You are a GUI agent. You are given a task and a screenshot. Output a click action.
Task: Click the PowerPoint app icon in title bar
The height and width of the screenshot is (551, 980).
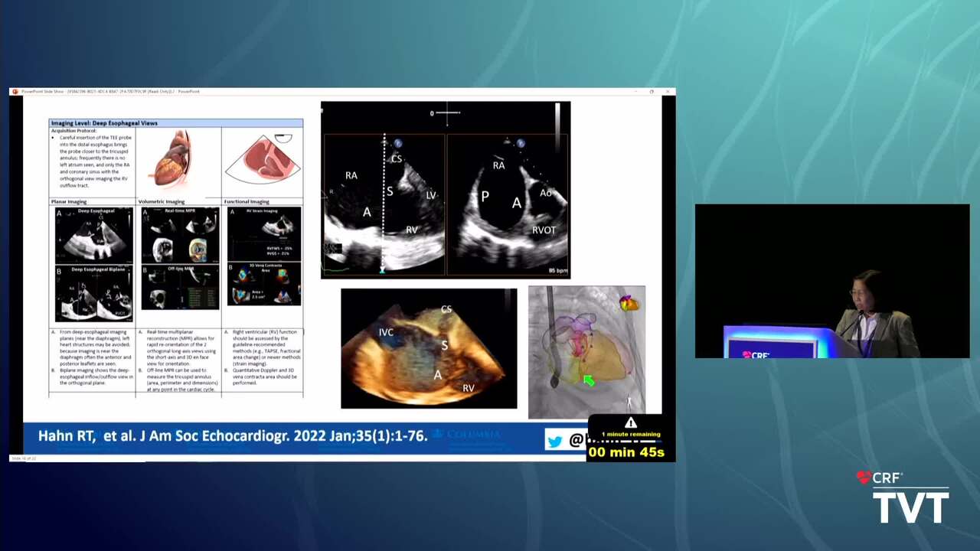pyautogui.click(x=15, y=91)
